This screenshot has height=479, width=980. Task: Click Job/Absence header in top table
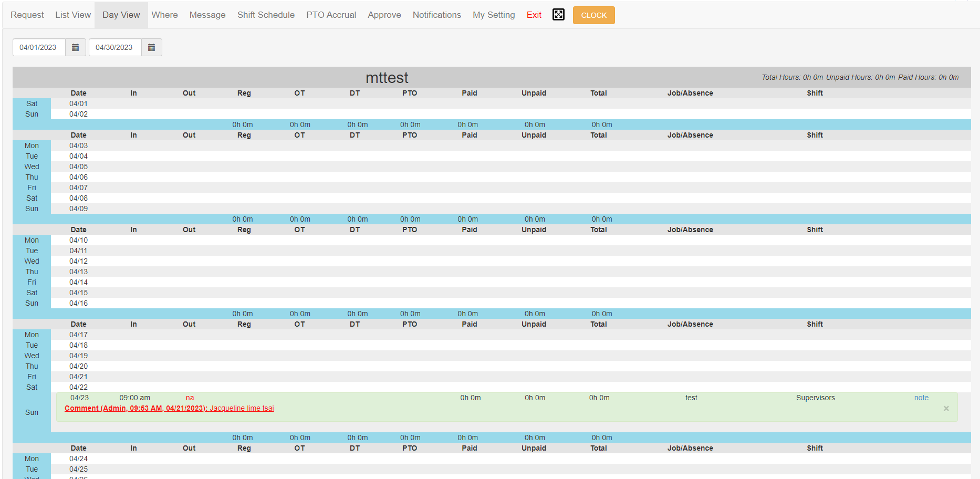pos(690,93)
